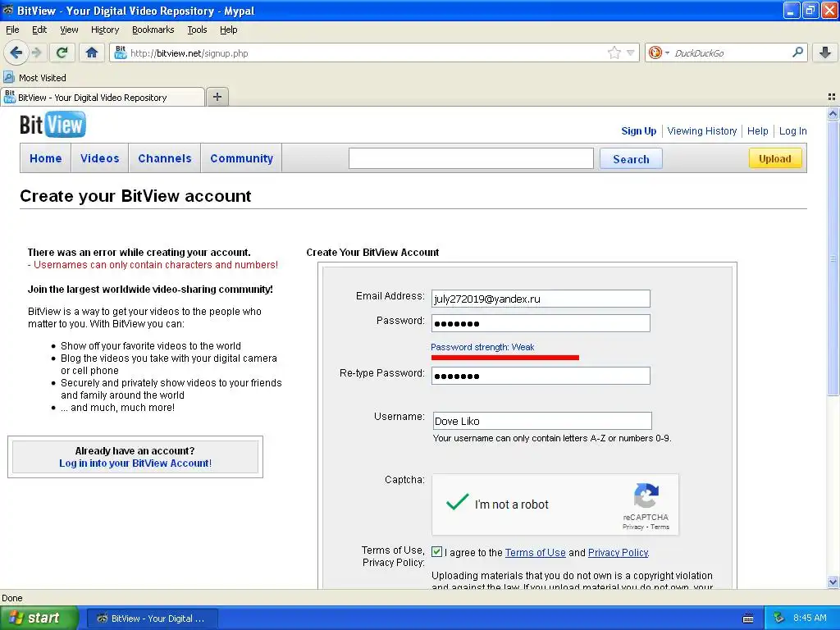Open the History menu
Viewport: 840px width, 630px height.
tap(104, 30)
